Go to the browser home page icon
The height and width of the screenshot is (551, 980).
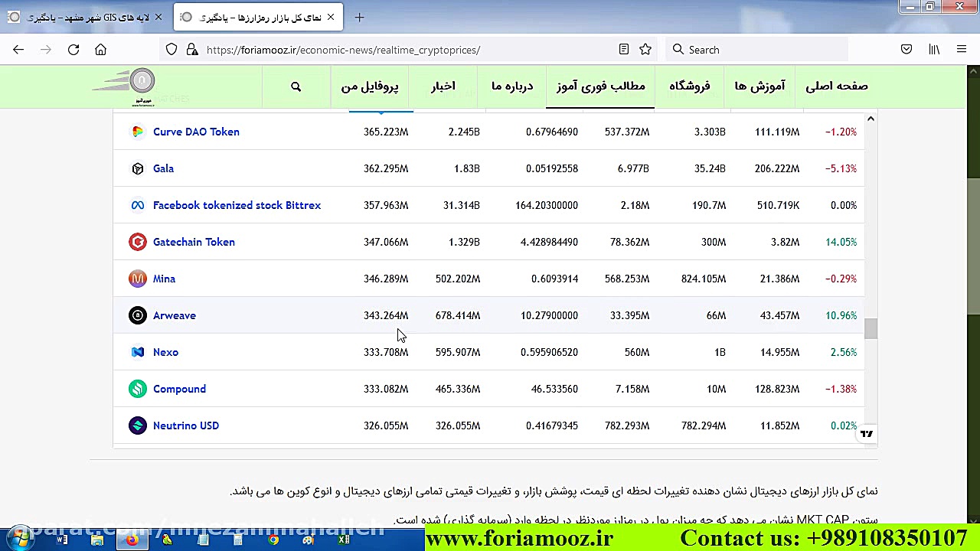(100, 50)
